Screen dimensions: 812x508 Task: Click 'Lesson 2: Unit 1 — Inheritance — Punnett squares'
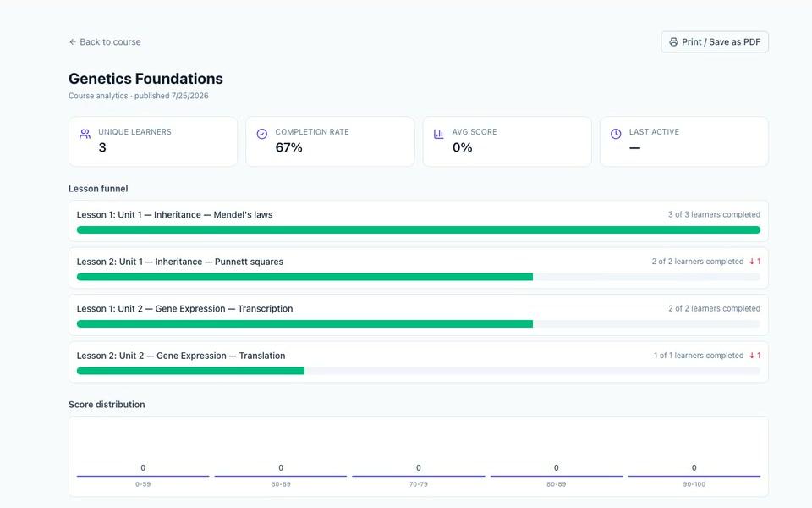[x=179, y=262]
